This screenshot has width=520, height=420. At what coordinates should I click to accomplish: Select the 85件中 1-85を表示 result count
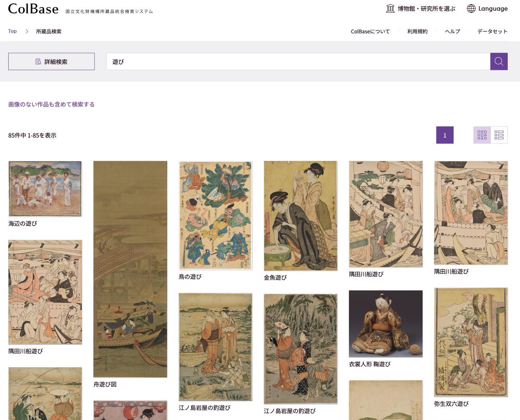pyautogui.click(x=32, y=136)
